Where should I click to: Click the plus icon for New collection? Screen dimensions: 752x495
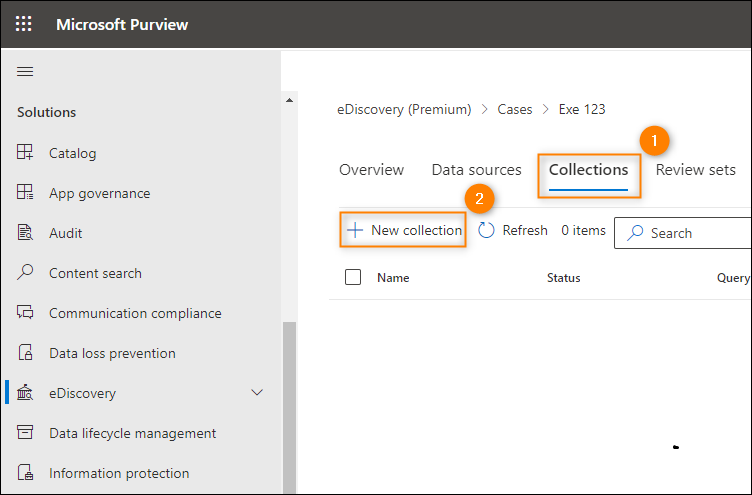click(x=355, y=230)
